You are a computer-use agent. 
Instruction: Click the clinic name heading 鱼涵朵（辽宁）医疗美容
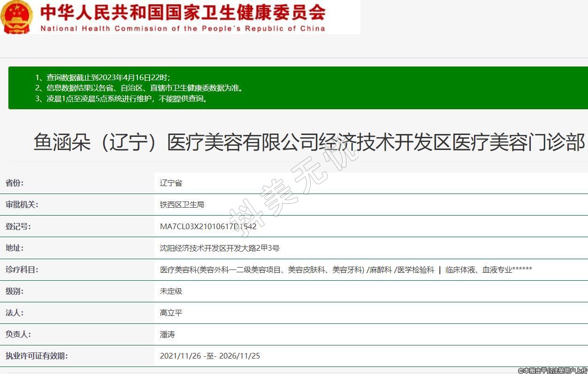click(309, 142)
